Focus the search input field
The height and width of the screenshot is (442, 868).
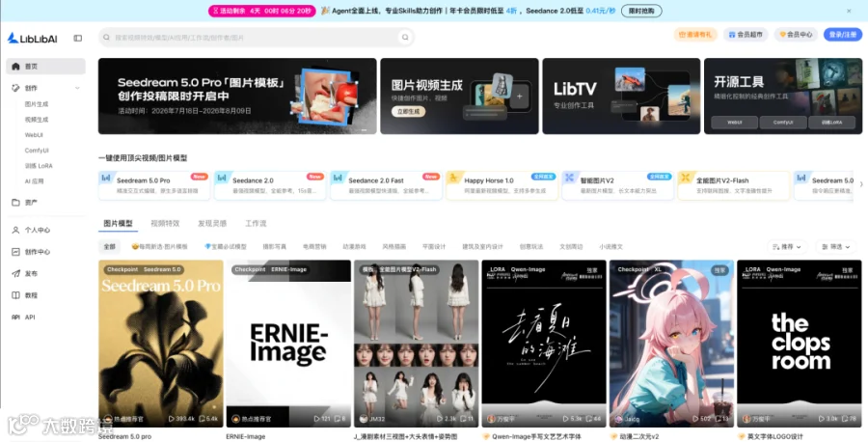coord(255,37)
